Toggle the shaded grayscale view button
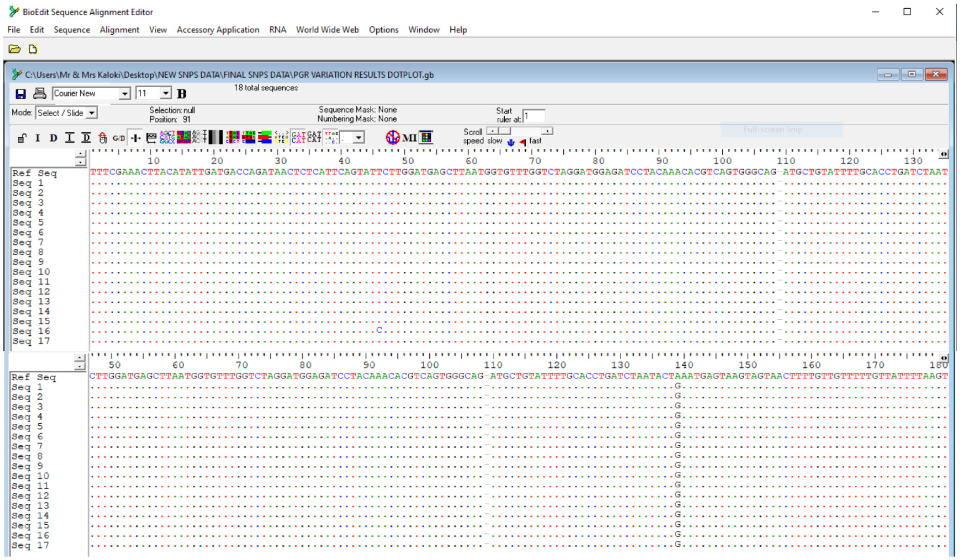960x560 pixels. tap(215, 137)
